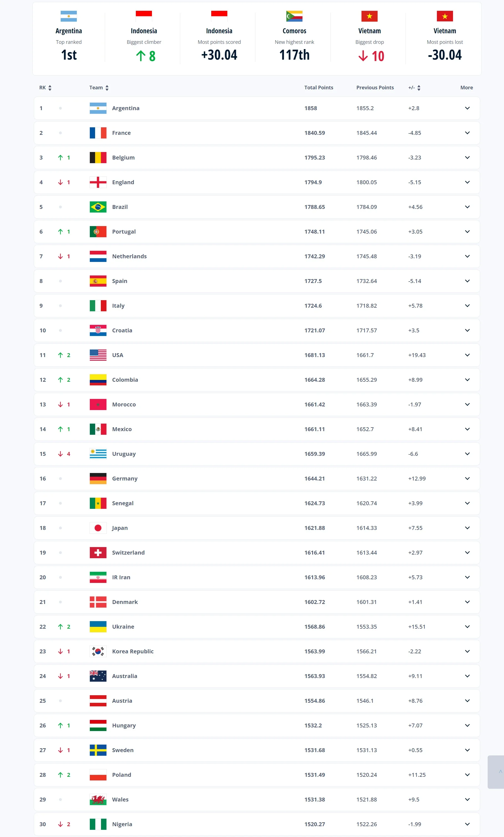
Task: Expand the USA row chevron
Action: (467, 355)
